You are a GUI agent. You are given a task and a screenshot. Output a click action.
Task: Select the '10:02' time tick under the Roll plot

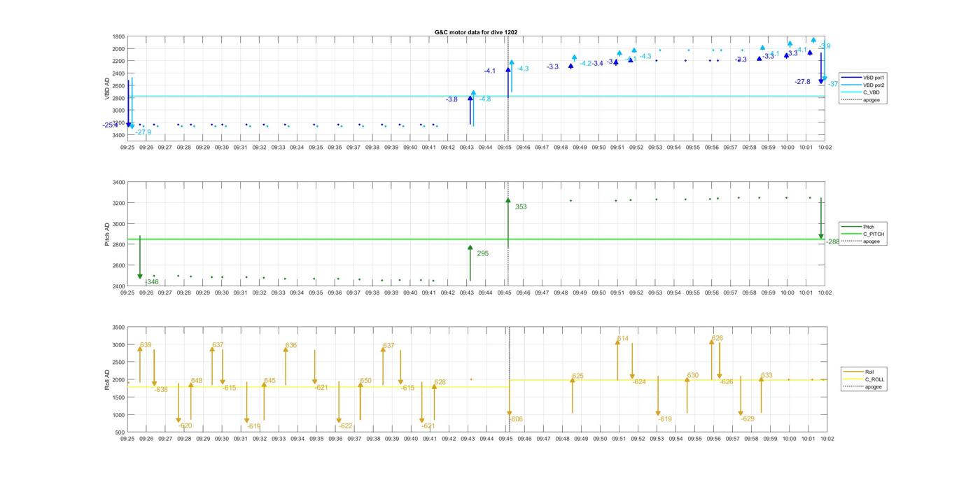[x=827, y=439]
